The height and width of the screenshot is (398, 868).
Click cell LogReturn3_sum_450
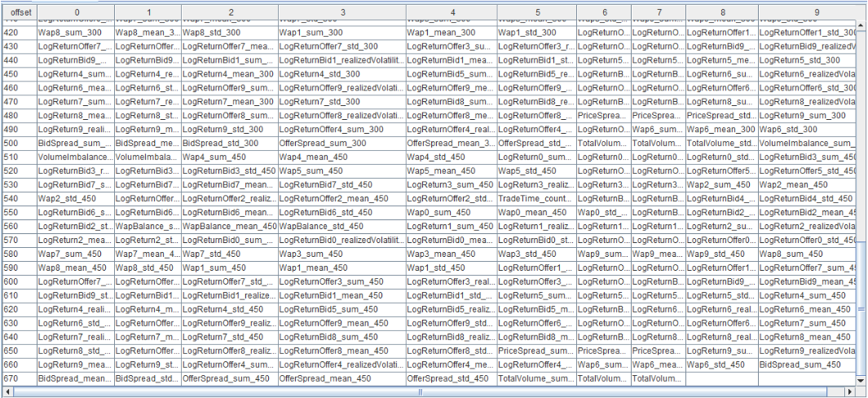pyautogui.click(x=452, y=184)
